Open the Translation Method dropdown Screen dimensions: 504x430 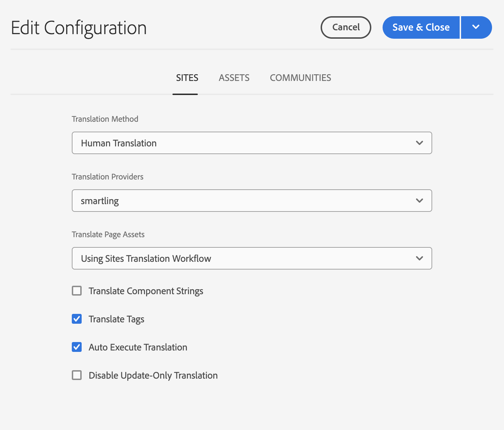click(252, 143)
